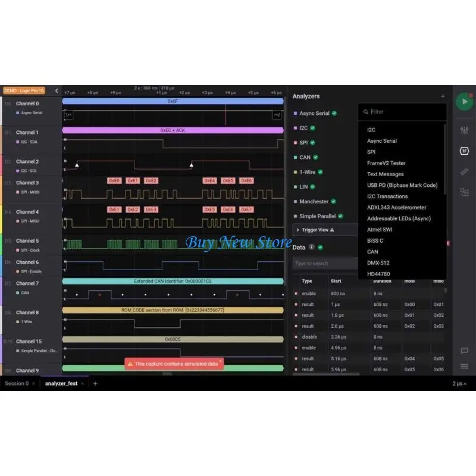Start a capture with the green play button
476x476 pixels.
(x=465, y=101)
